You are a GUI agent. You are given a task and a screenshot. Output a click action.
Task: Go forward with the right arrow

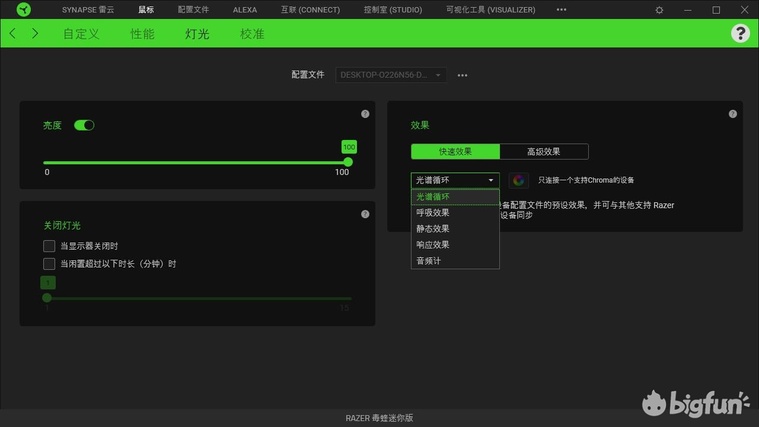pos(35,33)
